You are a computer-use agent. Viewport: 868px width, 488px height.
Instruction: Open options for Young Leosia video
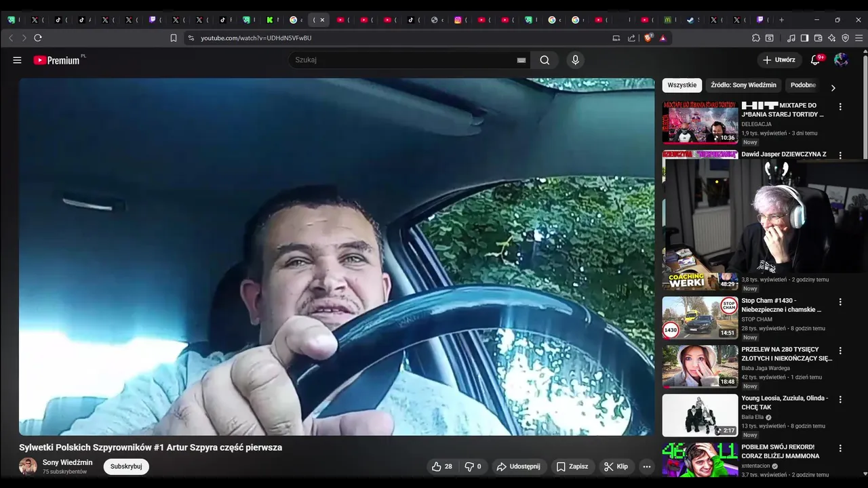pyautogui.click(x=840, y=399)
